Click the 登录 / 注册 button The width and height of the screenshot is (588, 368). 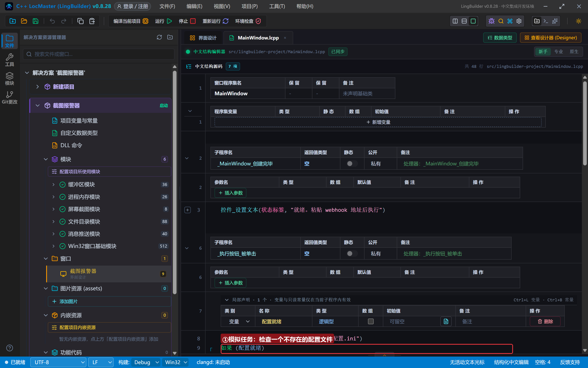(133, 6)
